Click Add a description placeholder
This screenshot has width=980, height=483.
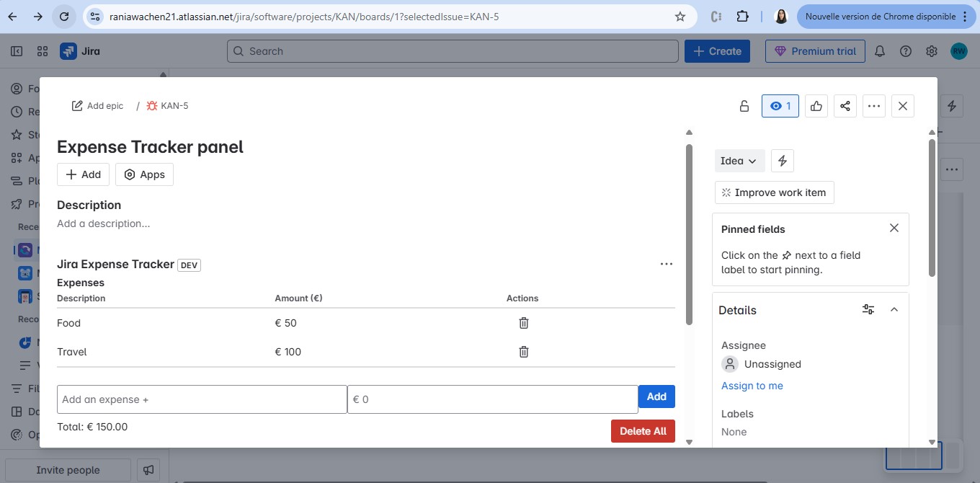point(104,223)
